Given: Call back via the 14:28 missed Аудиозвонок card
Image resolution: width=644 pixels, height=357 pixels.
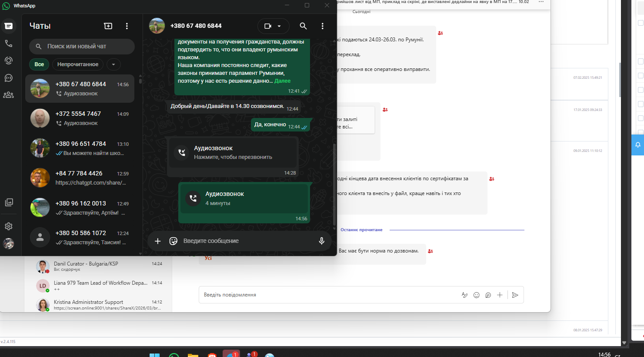Looking at the screenshot, I should click(233, 152).
